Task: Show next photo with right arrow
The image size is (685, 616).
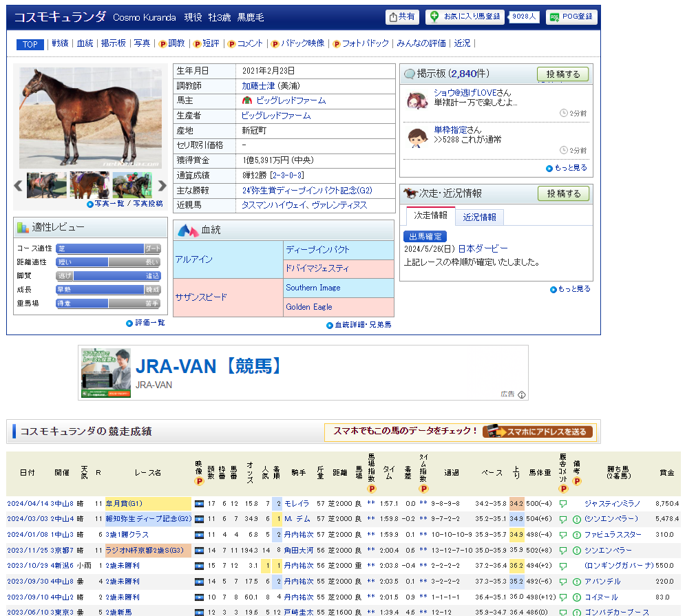Action: coord(162,185)
